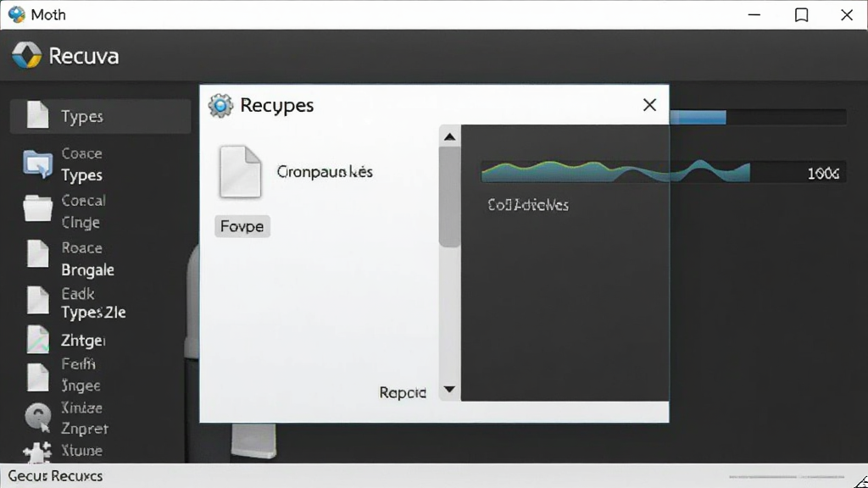Close the Moth window
The image size is (868, 488).
tap(847, 15)
